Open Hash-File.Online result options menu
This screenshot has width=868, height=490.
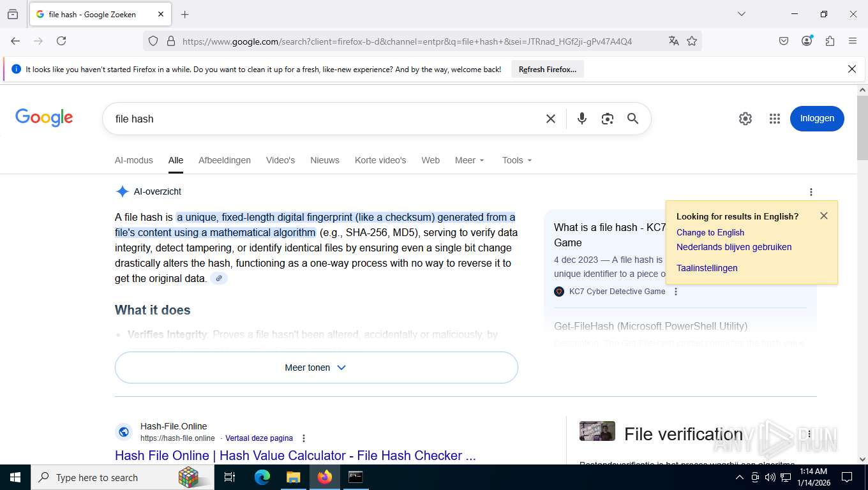pyautogui.click(x=304, y=438)
